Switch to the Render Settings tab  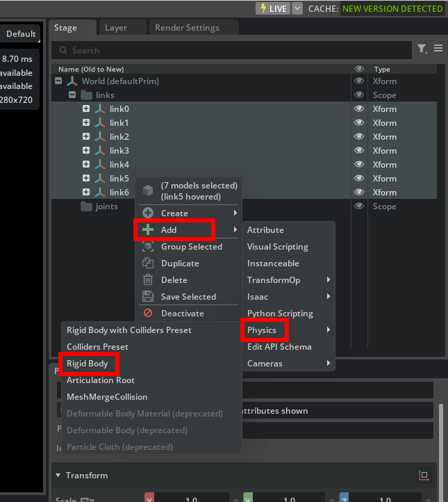click(x=187, y=28)
